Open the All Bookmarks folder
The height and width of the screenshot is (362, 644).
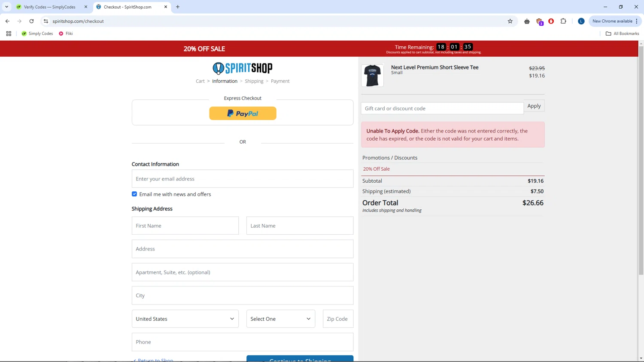tap(622, 33)
